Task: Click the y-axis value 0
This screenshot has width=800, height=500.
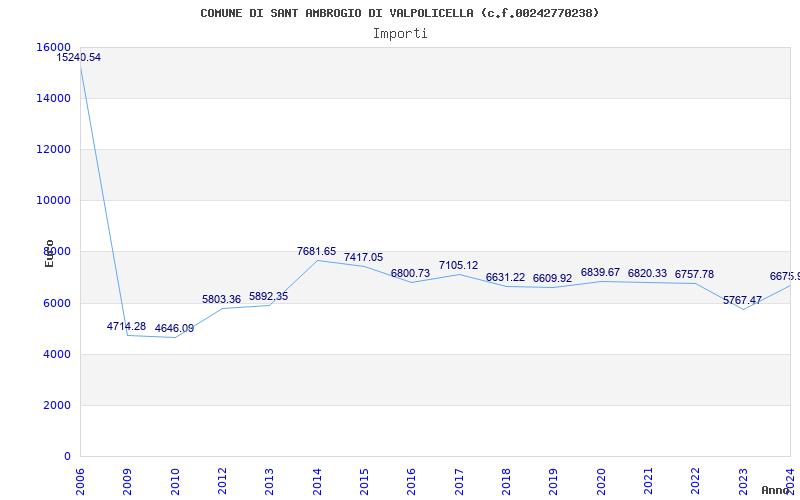Action: coord(67,457)
